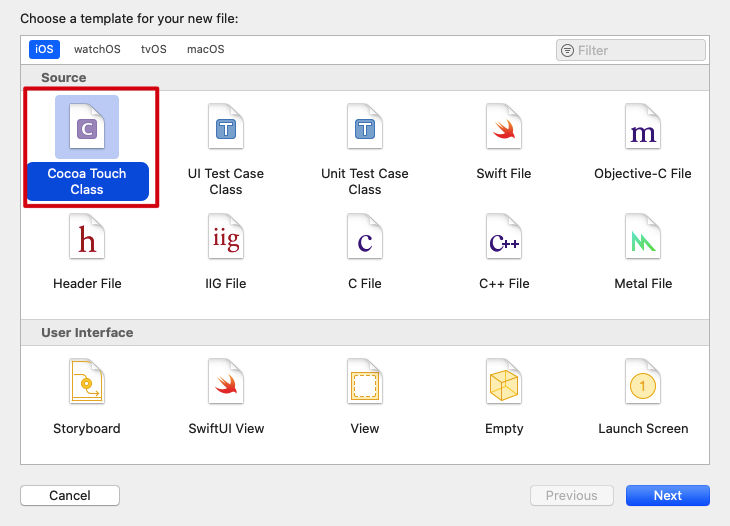Choose the Objective-C File template icon
The image size is (730, 526).
[643, 127]
